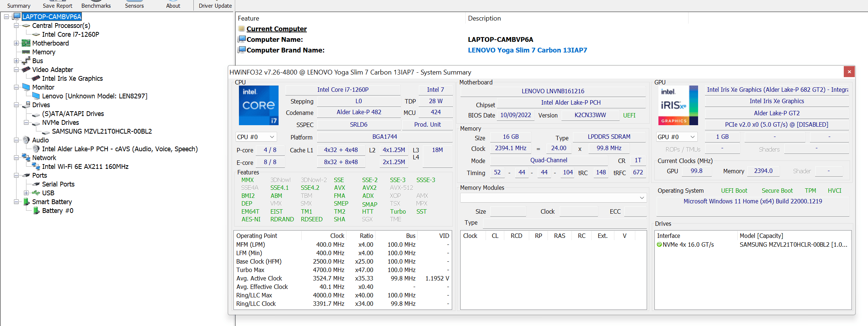Open the Summary toolbar item
Image resolution: width=868 pixels, height=326 pixels.
(19, 6)
